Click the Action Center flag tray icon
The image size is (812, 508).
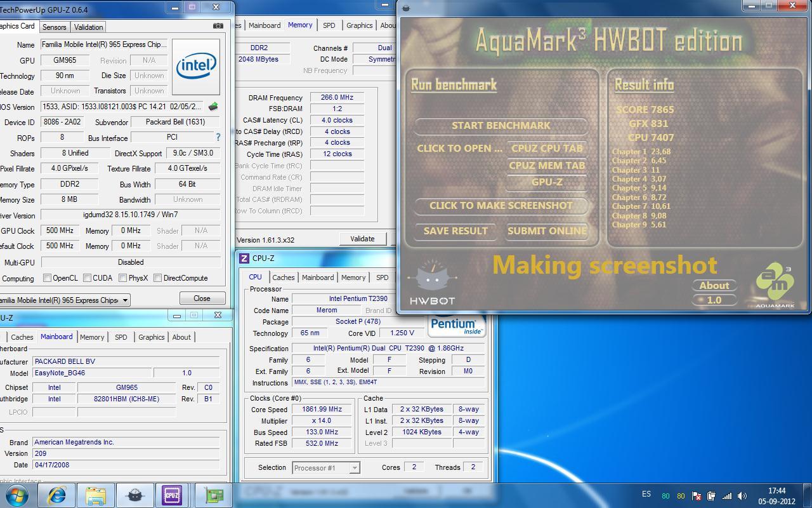tap(696, 496)
